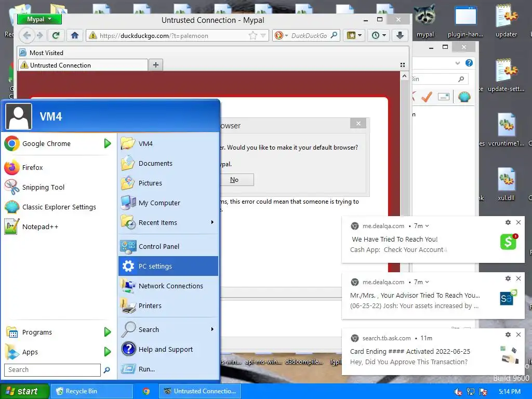The image size is (532, 399).
Task: Open the Cash App notification from me.dealqa.com
Action: pos(433,240)
